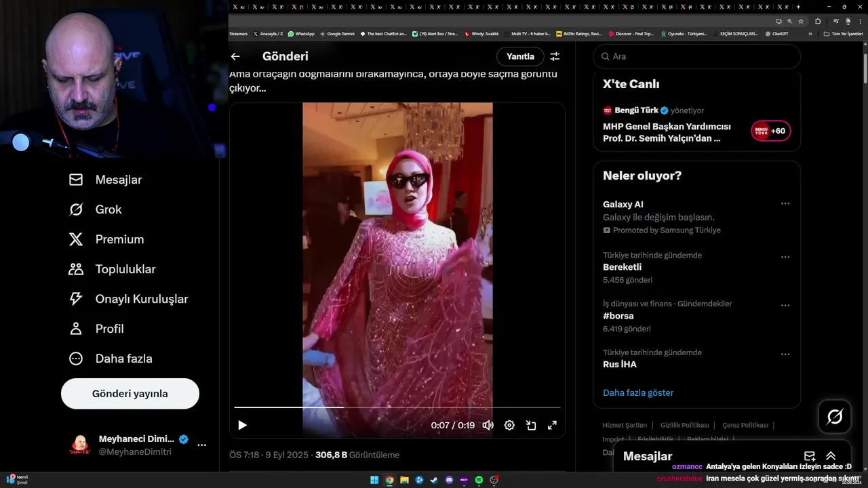The height and width of the screenshot is (488, 868).
Task: Open Tüm Yer İşaretleri folder
Action: pyautogui.click(x=843, y=33)
